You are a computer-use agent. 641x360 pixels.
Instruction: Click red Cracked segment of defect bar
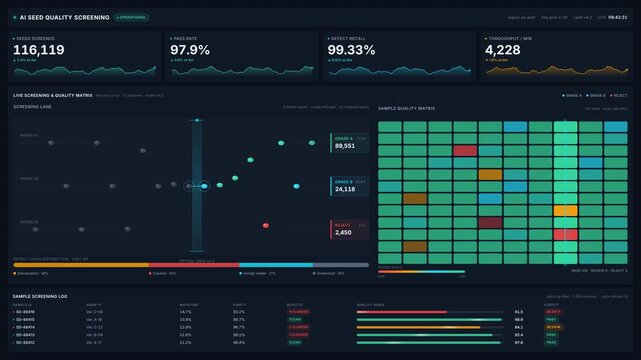[194, 265]
